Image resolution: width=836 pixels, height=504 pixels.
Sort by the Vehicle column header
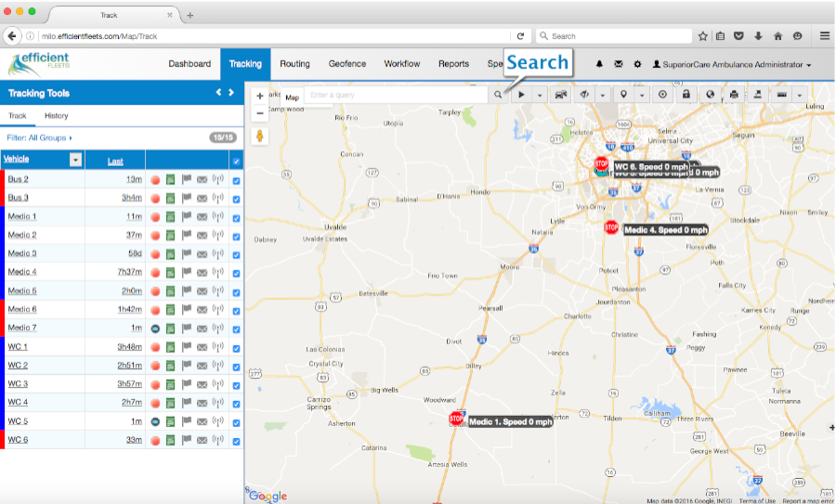click(16, 159)
